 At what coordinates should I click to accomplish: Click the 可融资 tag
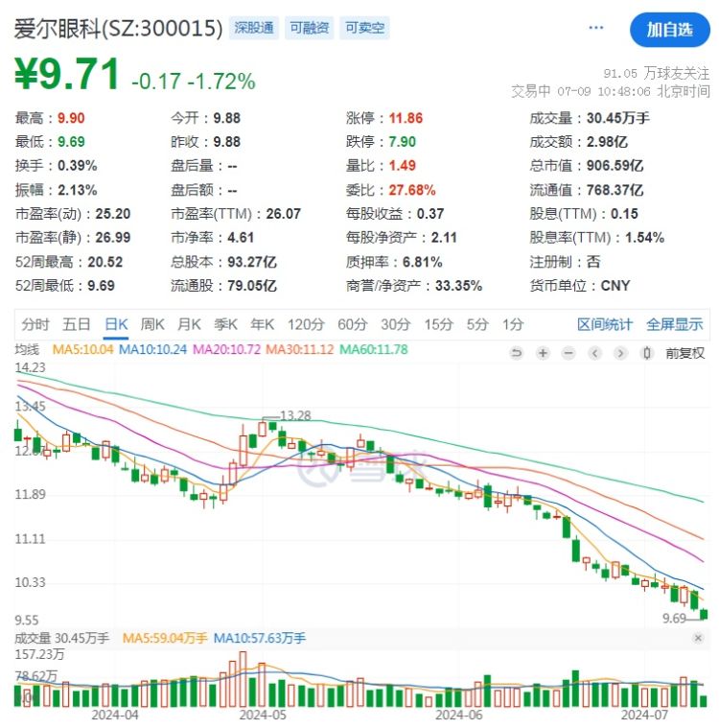[309, 28]
